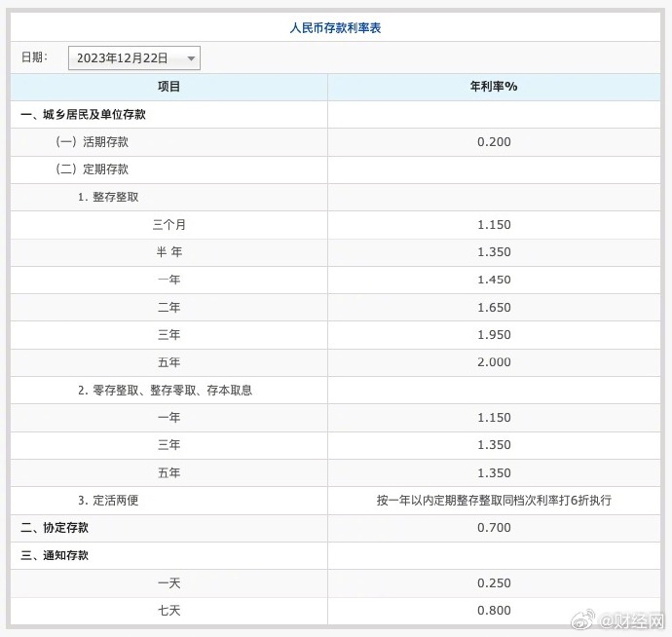Click the 1. 整存整取 heading
Screen dimensions: 672x637
tap(108, 197)
